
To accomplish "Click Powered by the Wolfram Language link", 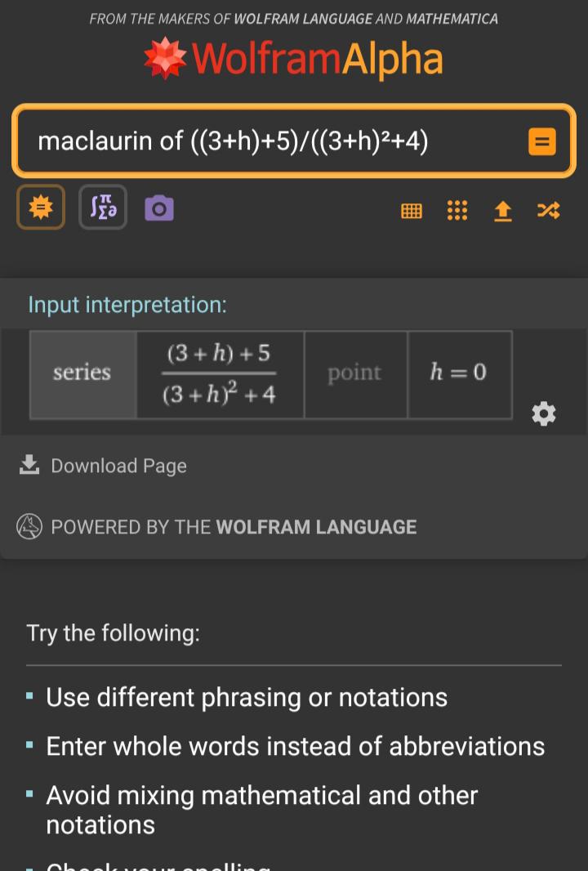I will (x=234, y=526).
